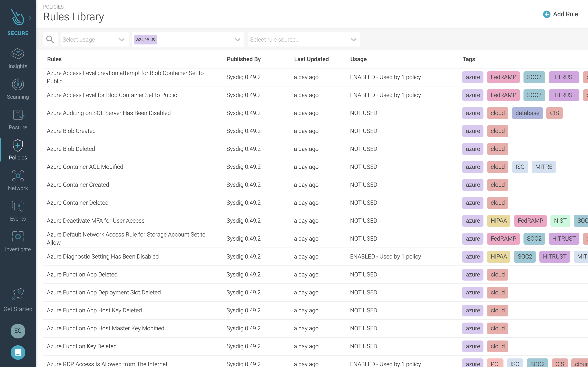Click the EC user avatar
The width and height of the screenshot is (588, 367).
(x=18, y=331)
